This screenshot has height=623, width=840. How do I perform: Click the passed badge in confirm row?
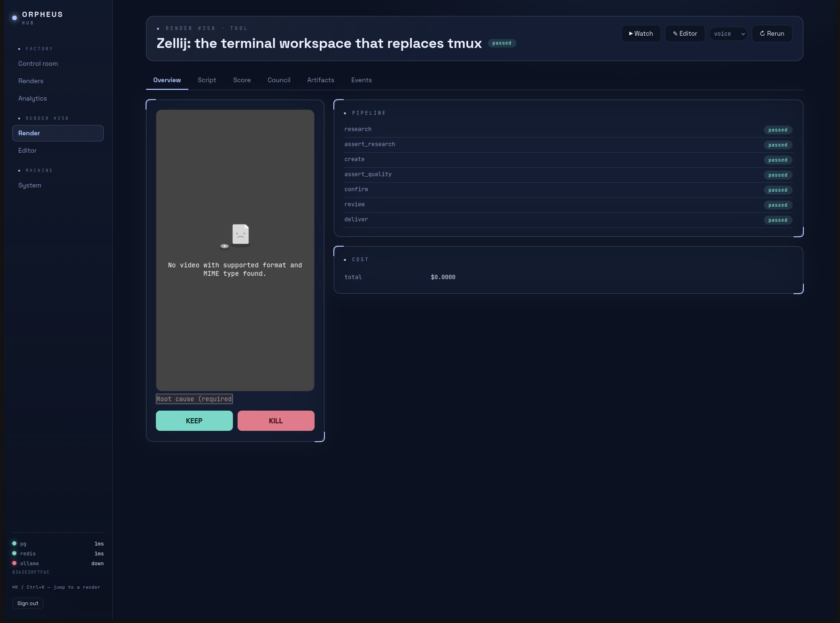(x=778, y=190)
